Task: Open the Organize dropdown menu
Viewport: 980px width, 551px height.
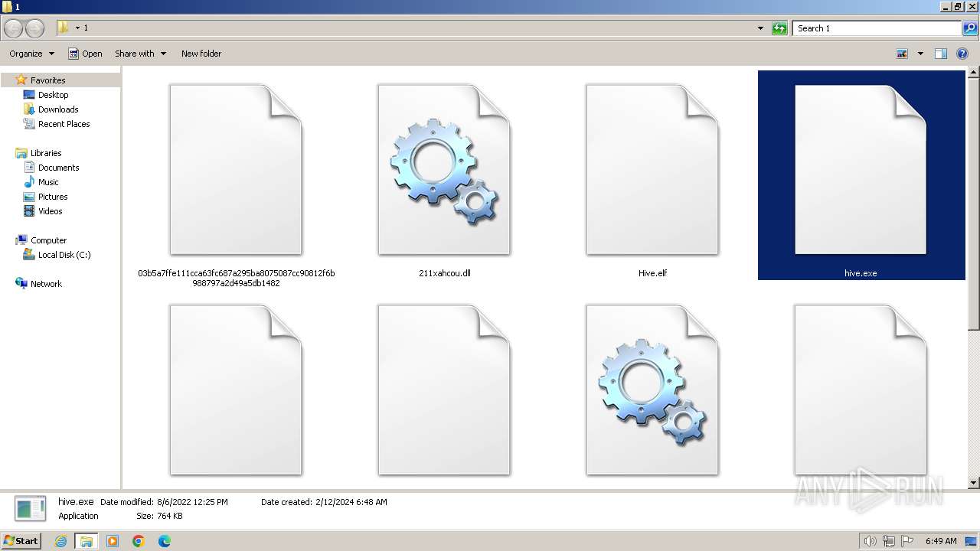Action: (32, 54)
